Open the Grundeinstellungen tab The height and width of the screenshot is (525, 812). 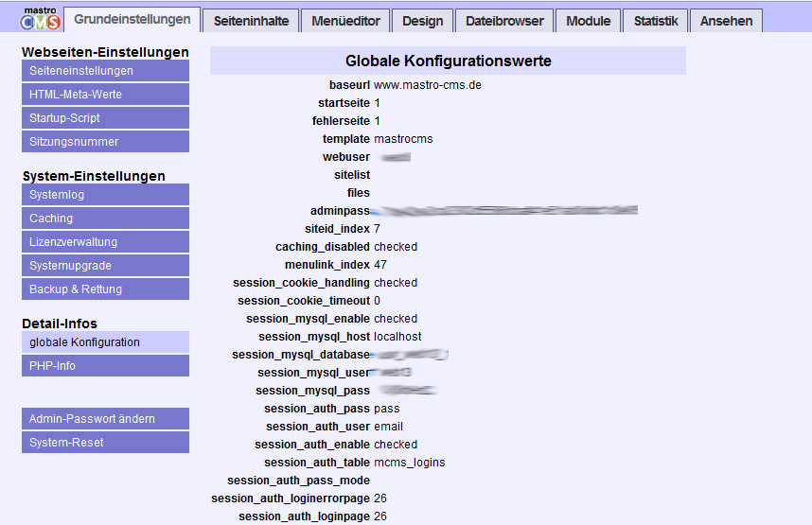click(132, 19)
